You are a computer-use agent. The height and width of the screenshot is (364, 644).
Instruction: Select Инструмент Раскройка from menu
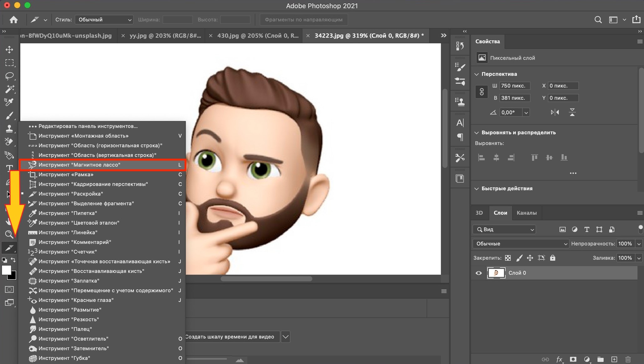click(71, 193)
